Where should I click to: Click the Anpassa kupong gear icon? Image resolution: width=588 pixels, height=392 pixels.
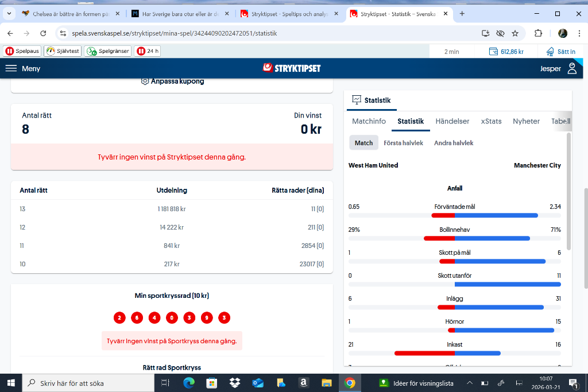pos(145,81)
